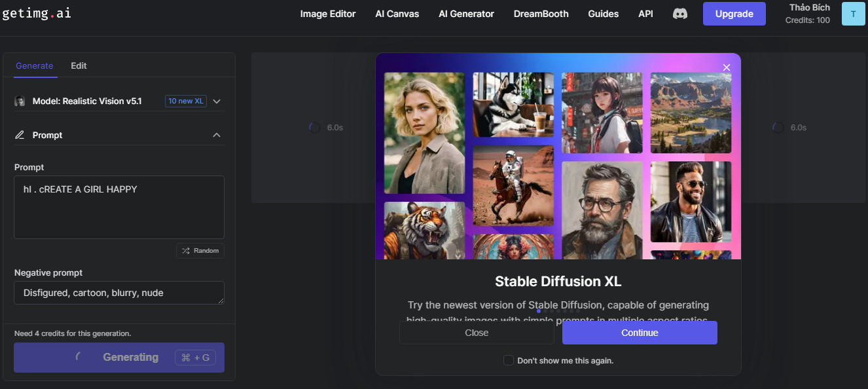Click the Thảo Bích username text

(809, 8)
